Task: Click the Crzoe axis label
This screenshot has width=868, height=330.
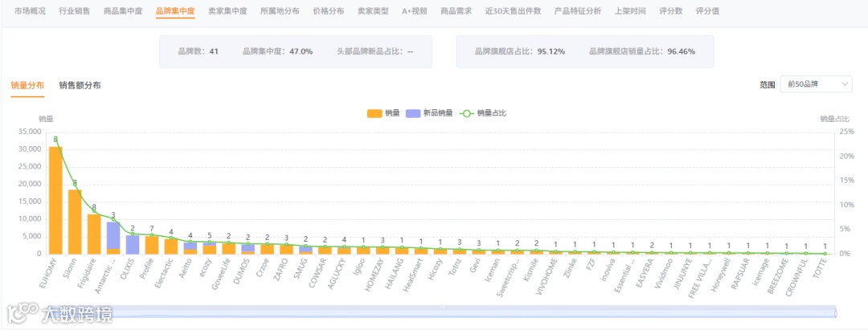Action: coord(262,267)
